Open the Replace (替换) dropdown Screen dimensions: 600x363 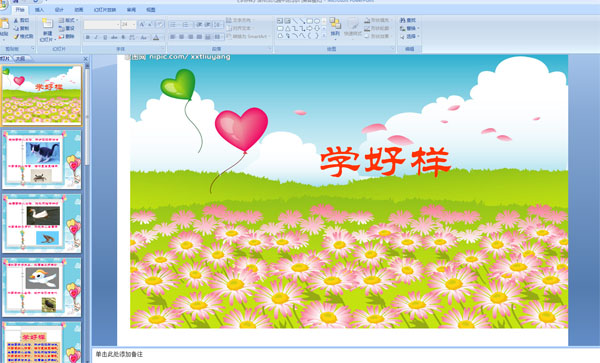(x=409, y=28)
